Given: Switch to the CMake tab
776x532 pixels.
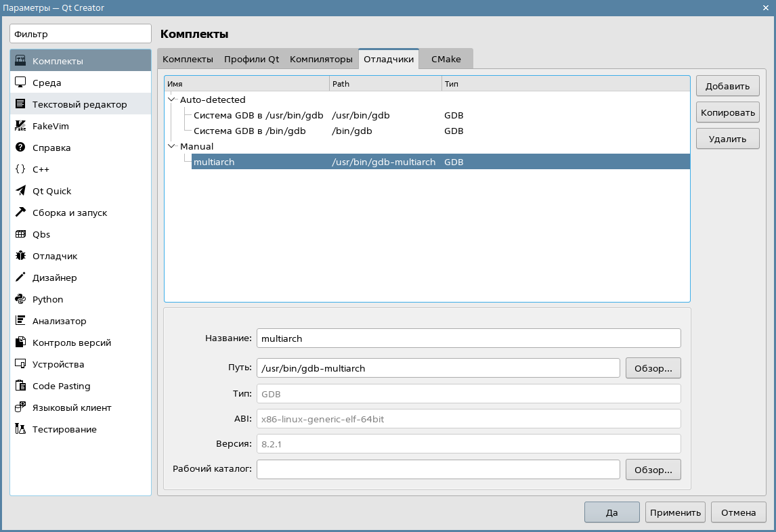Looking at the screenshot, I should coord(446,59).
